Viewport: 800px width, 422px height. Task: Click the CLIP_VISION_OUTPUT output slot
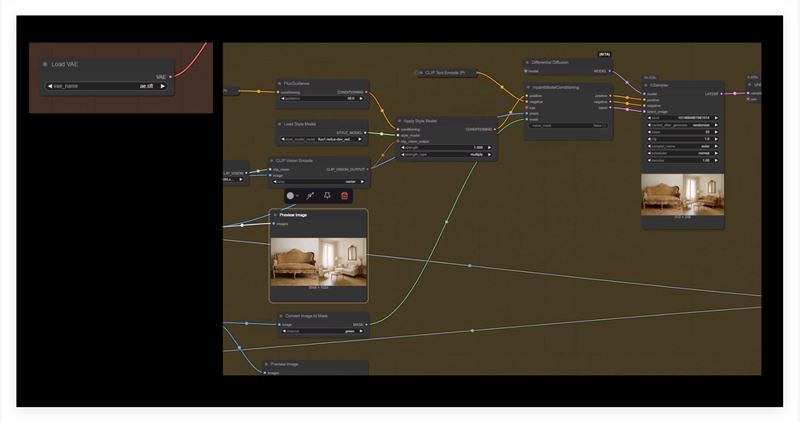tap(367, 169)
